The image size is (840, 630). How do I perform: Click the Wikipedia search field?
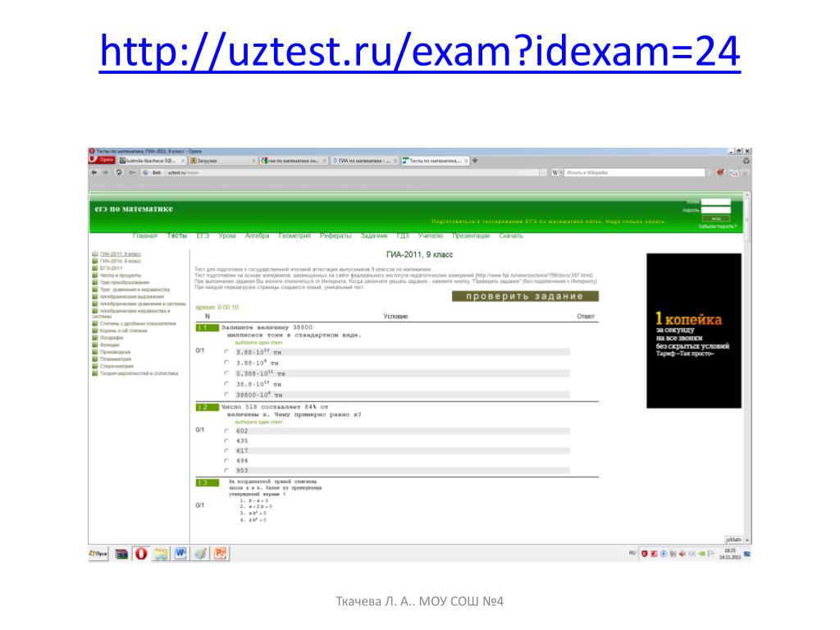pyautogui.click(x=634, y=172)
